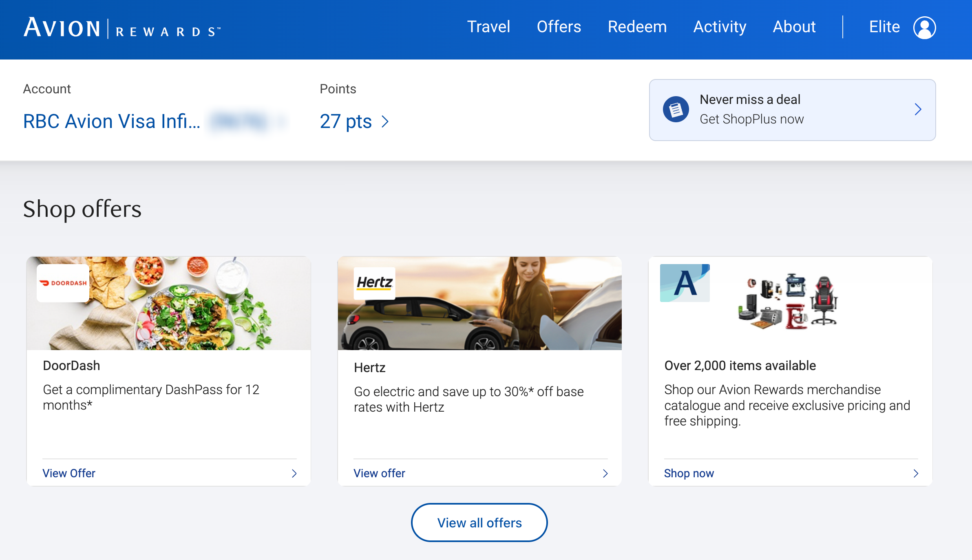
Task: Click the DoorDash logo badge
Action: (x=63, y=283)
